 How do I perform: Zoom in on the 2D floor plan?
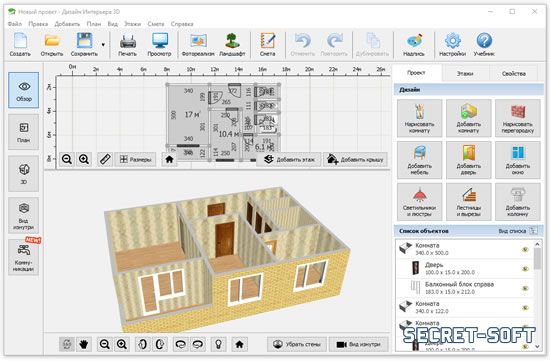[x=84, y=159]
